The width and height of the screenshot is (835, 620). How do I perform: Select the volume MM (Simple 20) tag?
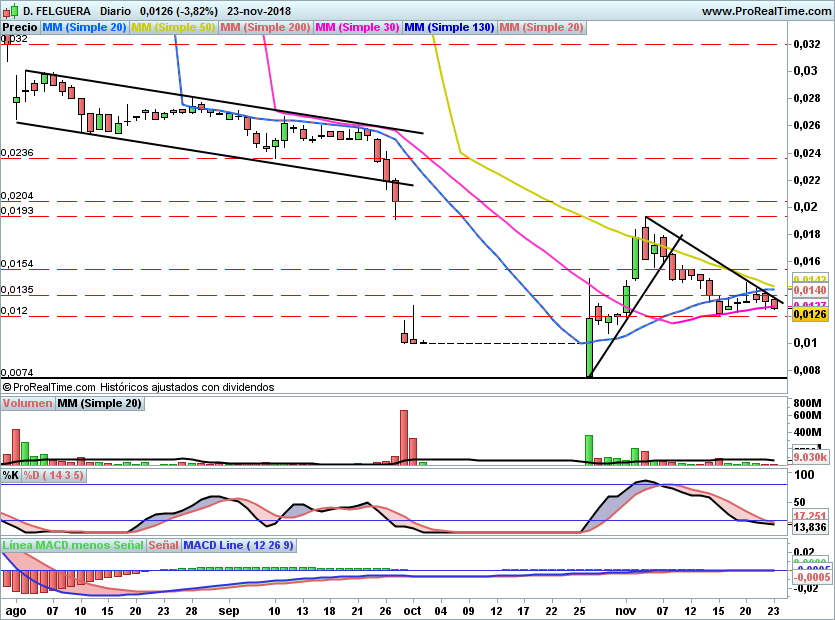99,404
